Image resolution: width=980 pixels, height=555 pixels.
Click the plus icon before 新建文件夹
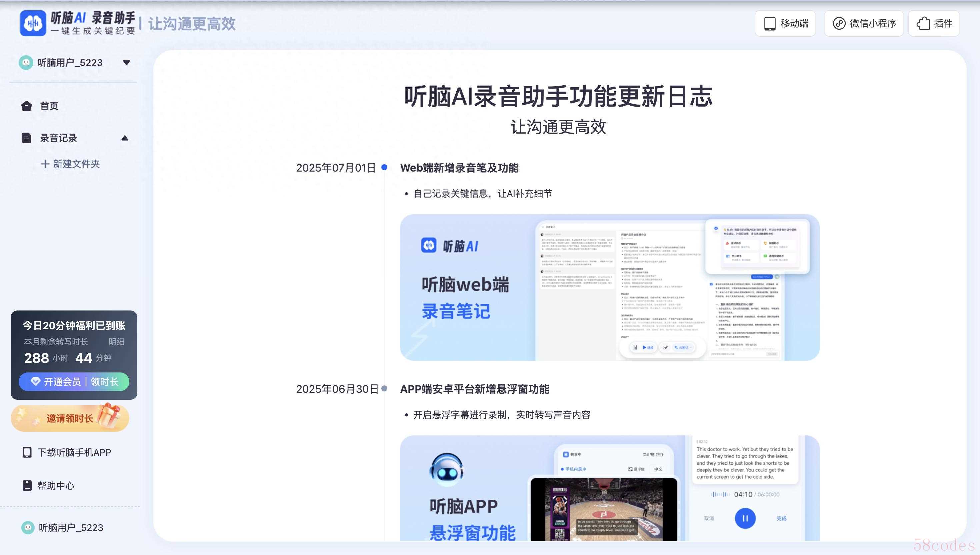[45, 164]
